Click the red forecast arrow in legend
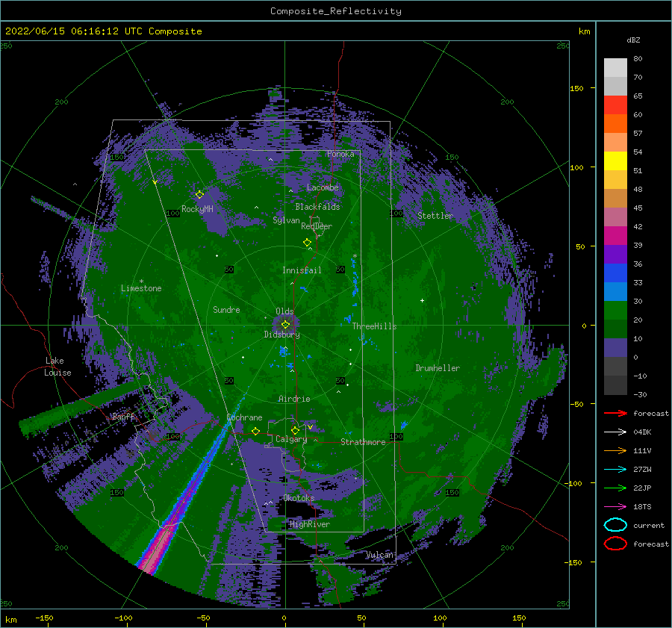 (x=615, y=413)
